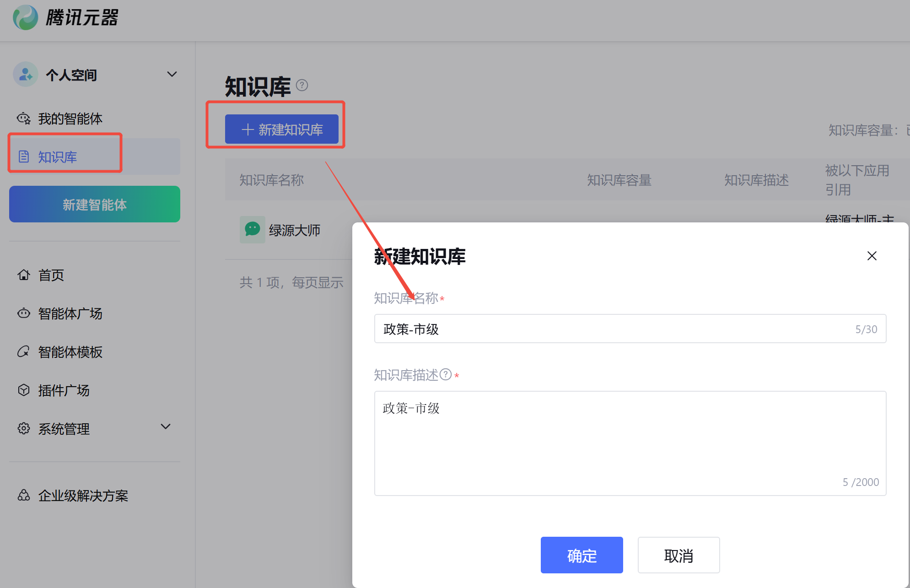Select 我的智能体 in sidebar
910x588 pixels.
tap(70, 119)
